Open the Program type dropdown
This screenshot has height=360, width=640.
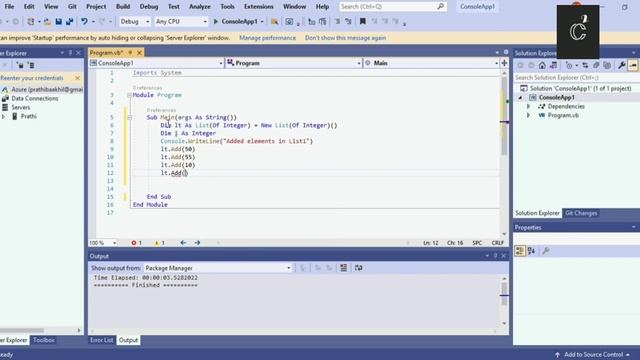click(x=293, y=63)
